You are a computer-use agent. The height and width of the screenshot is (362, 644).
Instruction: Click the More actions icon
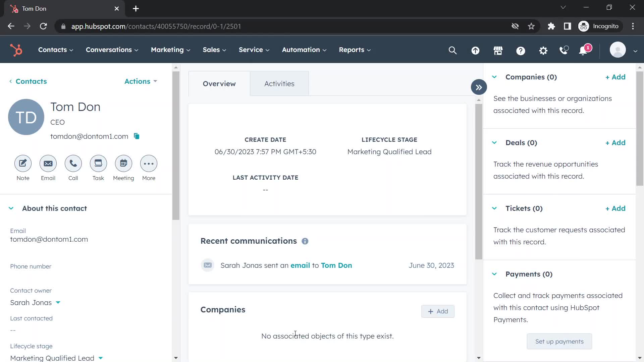point(149,164)
